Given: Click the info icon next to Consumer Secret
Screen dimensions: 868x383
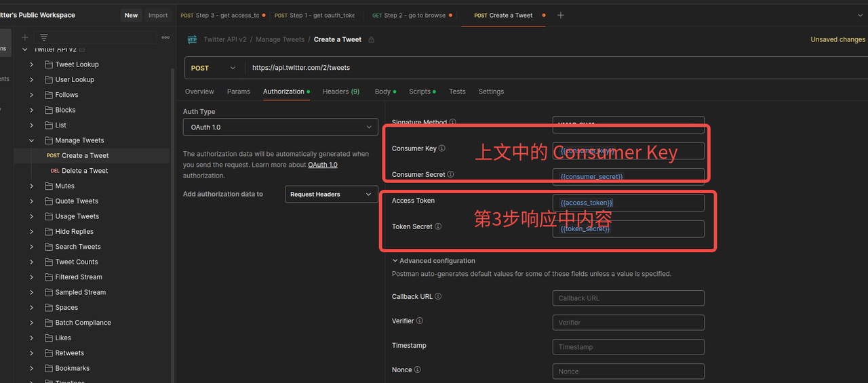Looking at the screenshot, I should pos(451,174).
